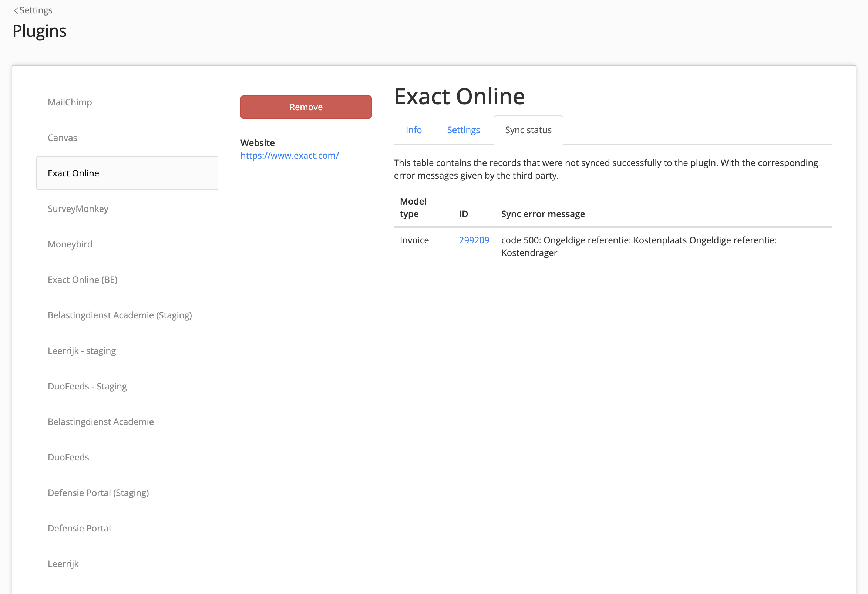The width and height of the screenshot is (868, 594).
Task: Switch to the Info tab
Action: 413,130
